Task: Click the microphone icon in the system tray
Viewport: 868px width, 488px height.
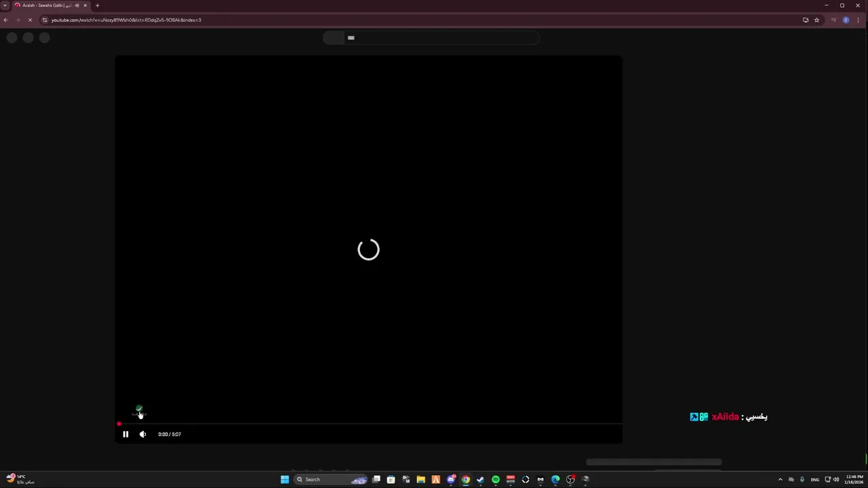Action: click(802, 479)
